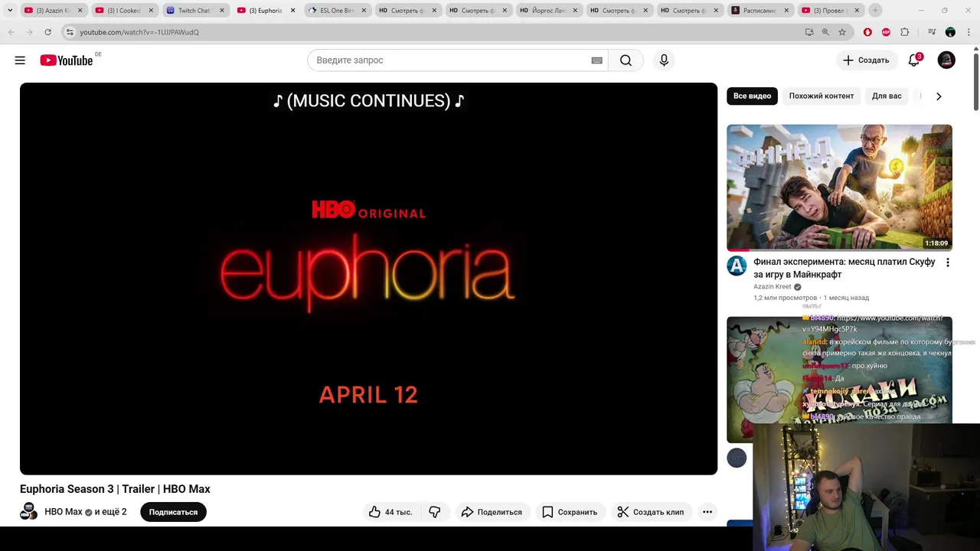Image resolution: width=980 pixels, height=551 pixels.
Task: Click the Создать клип button
Action: tap(651, 512)
